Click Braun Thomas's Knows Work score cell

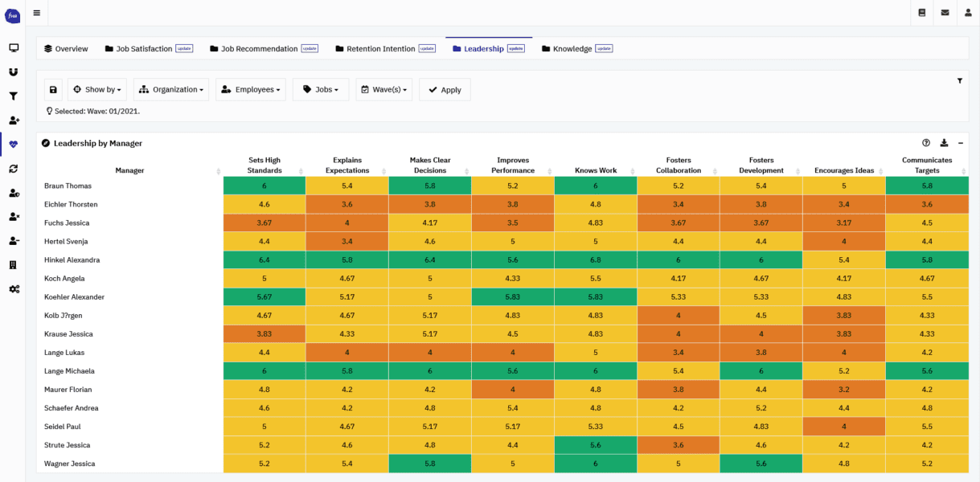pos(595,186)
